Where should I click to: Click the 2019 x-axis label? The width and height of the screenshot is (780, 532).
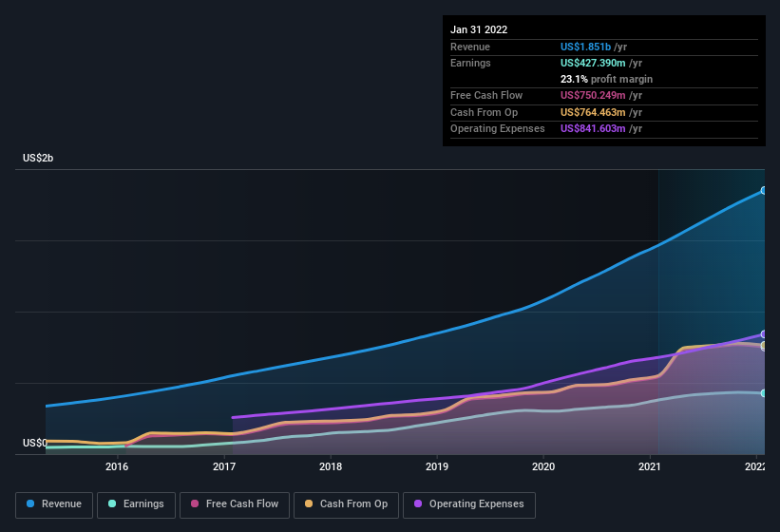(437, 466)
